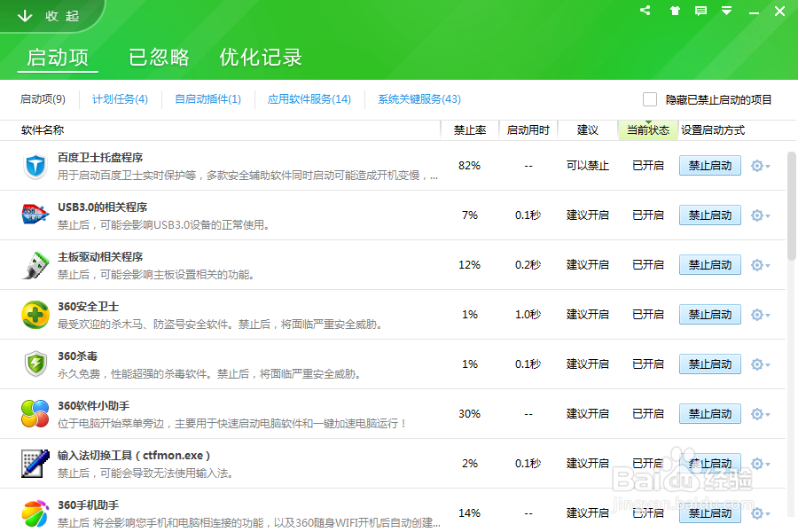
Task: Click the 主板驱动相关程序 icon
Action: point(35,265)
